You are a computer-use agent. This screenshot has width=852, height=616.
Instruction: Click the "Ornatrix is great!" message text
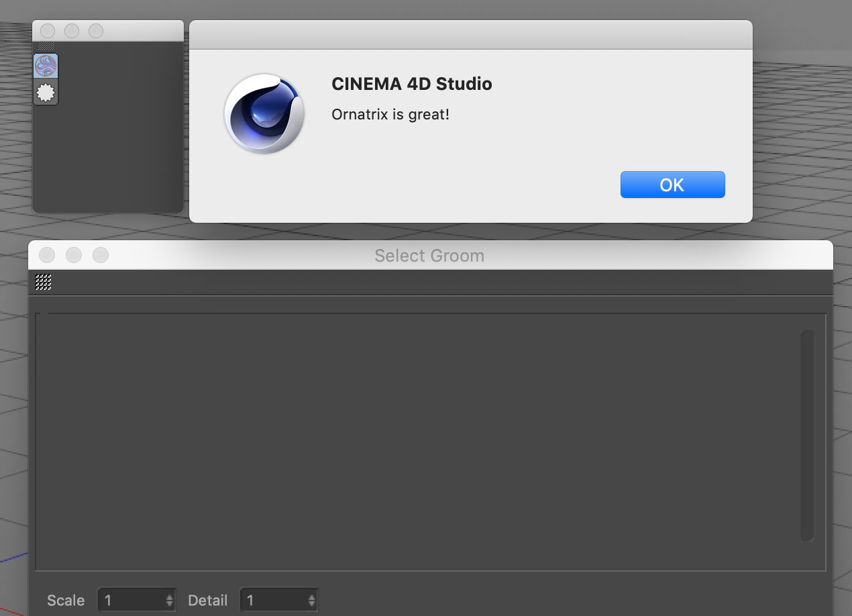click(x=390, y=115)
